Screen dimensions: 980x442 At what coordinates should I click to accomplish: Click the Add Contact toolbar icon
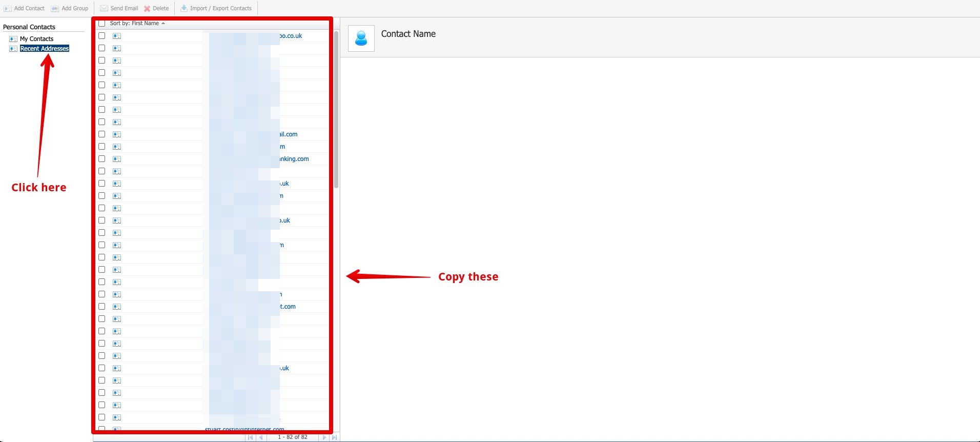(x=8, y=9)
